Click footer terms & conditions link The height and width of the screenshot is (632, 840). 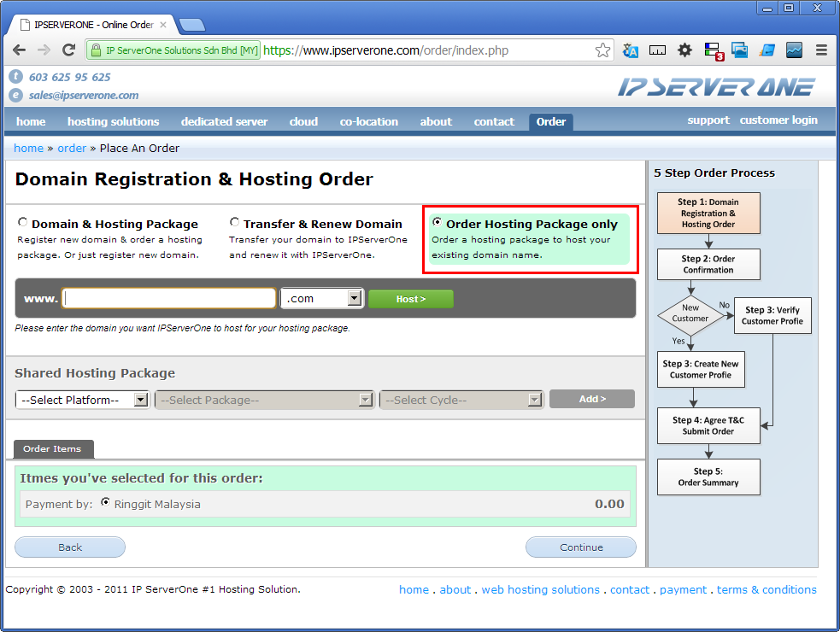pos(767,589)
